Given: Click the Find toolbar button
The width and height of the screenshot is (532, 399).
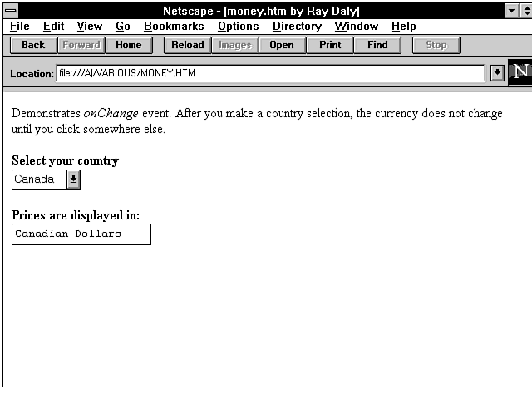Looking at the screenshot, I should 377,45.
